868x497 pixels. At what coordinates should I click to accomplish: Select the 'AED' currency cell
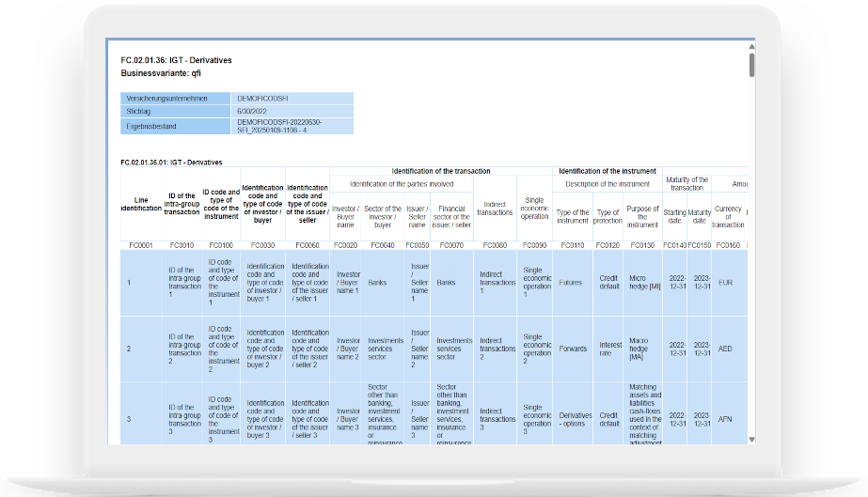tap(725, 349)
